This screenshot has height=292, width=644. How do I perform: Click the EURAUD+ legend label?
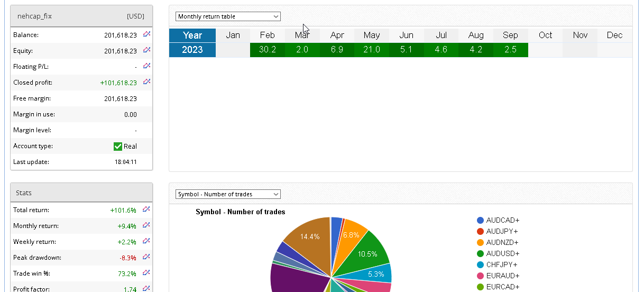[x=502, y=276]
